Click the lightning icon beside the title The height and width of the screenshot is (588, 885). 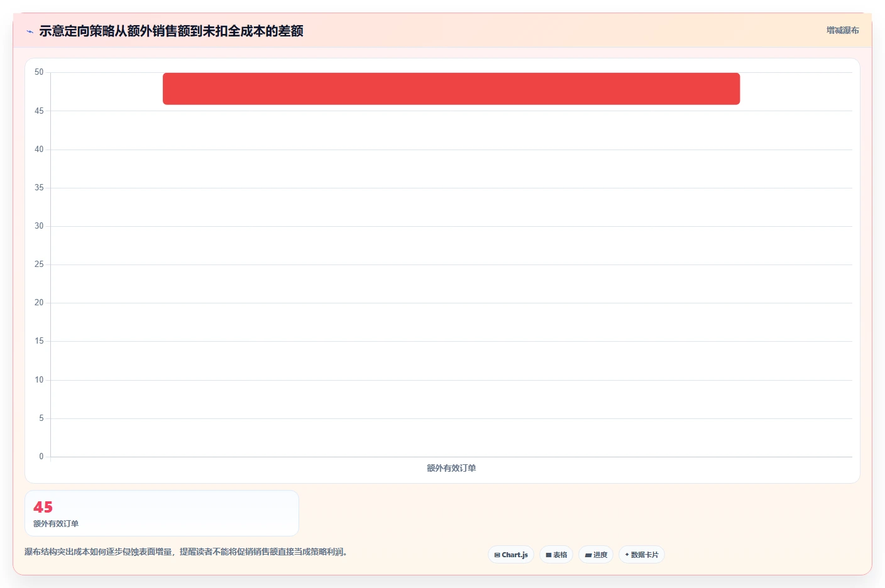(x=30, y=31)
